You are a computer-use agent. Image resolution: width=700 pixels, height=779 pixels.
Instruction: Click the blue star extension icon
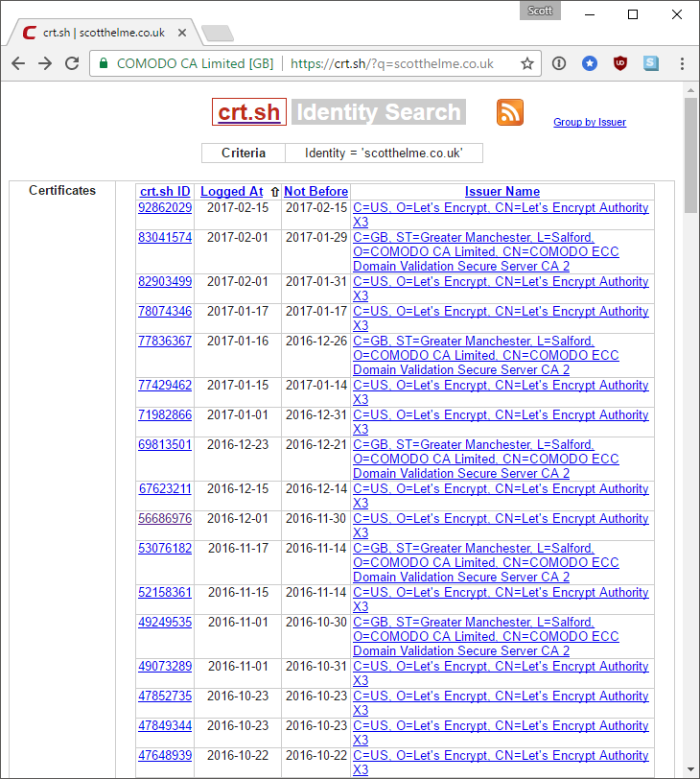pos(590,63)
